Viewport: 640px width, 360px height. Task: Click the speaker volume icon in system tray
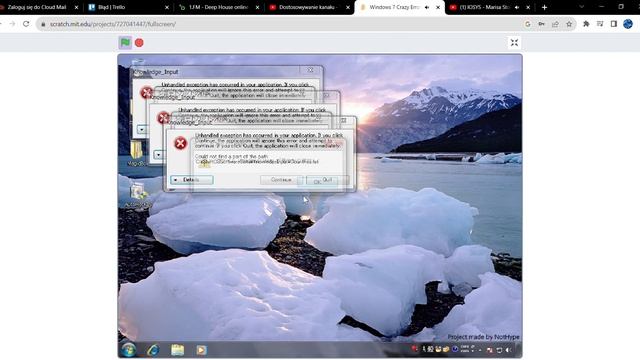pyautogui.click(x=509, y=350)
